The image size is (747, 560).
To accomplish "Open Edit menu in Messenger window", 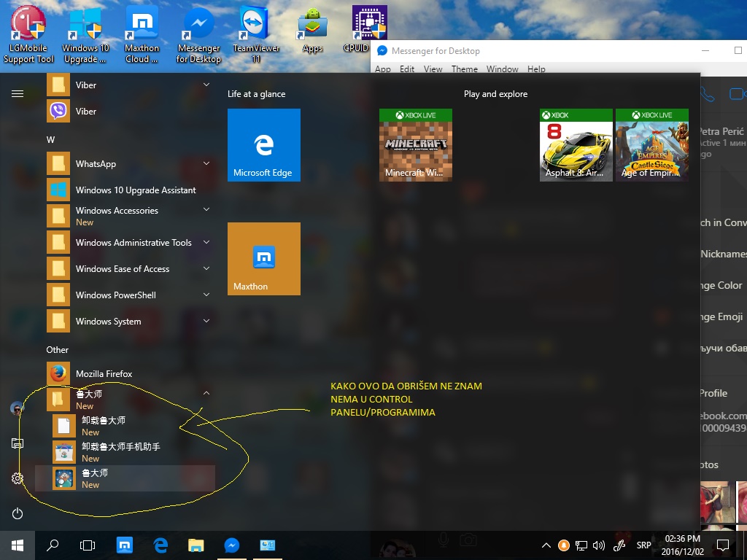I will point(407,69).
